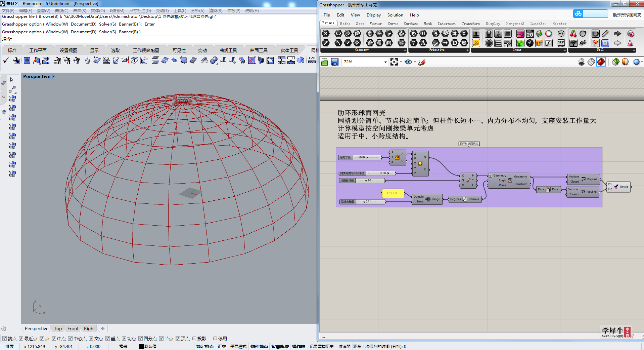Toggle 锁定格点 in the status bar

pyautogui.click(x=205, y=347)
